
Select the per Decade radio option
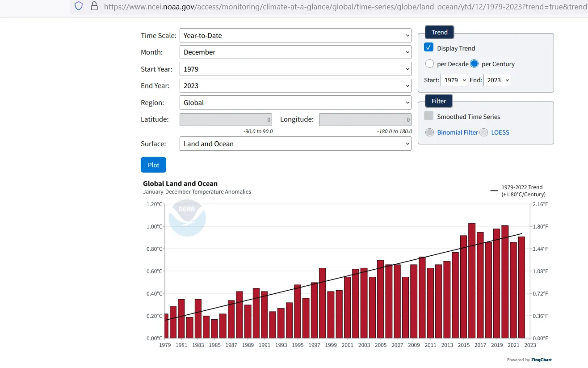(429, 63)
